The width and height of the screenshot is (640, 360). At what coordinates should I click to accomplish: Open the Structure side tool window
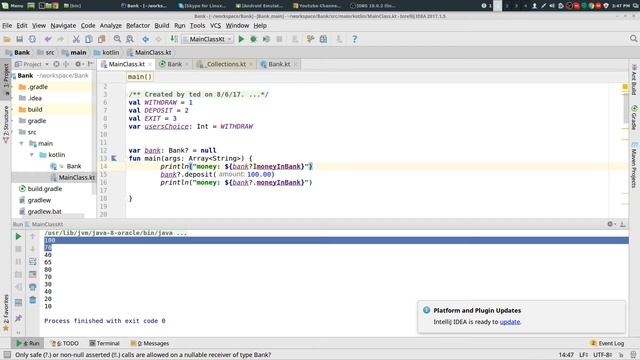click(6, 124)
